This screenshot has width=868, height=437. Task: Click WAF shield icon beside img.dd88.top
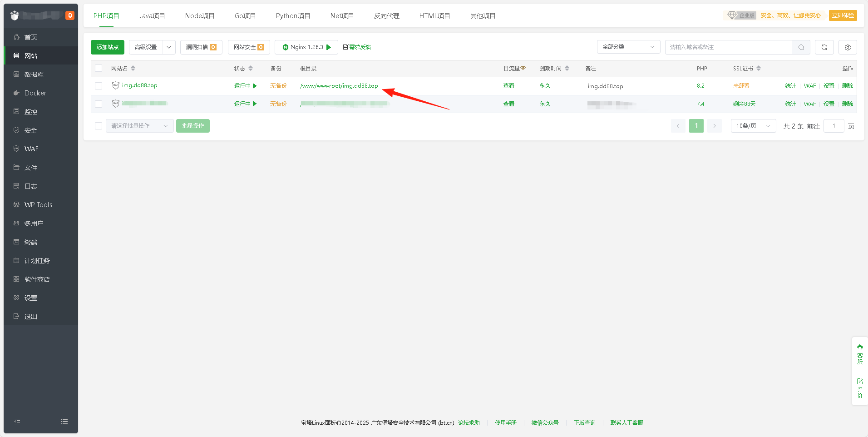pyautogui.click(x=116, y=85)
